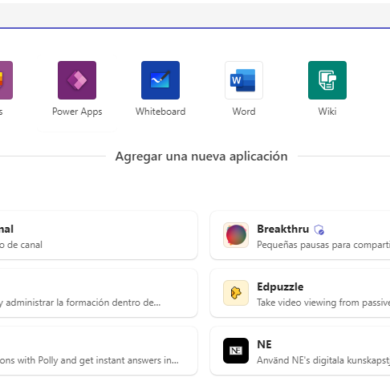Viewport: 390px width, 390px height.
Task: Click the search field at top
Action: (x=195, y=16)
